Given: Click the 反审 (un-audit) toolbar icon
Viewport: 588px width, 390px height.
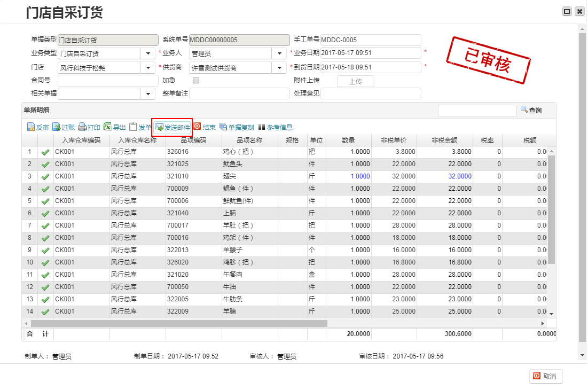Looking at the screenshot, I should pos(32,128).
